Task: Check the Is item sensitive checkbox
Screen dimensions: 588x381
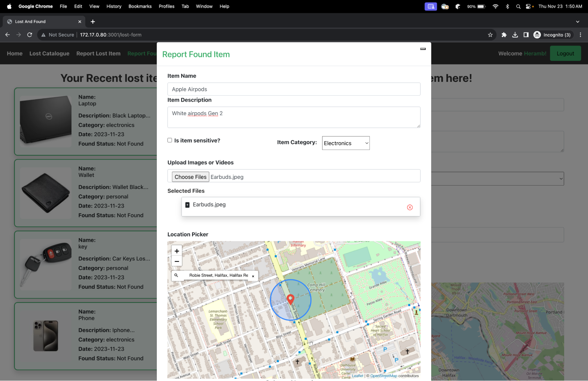Action: tap(170, 140)
